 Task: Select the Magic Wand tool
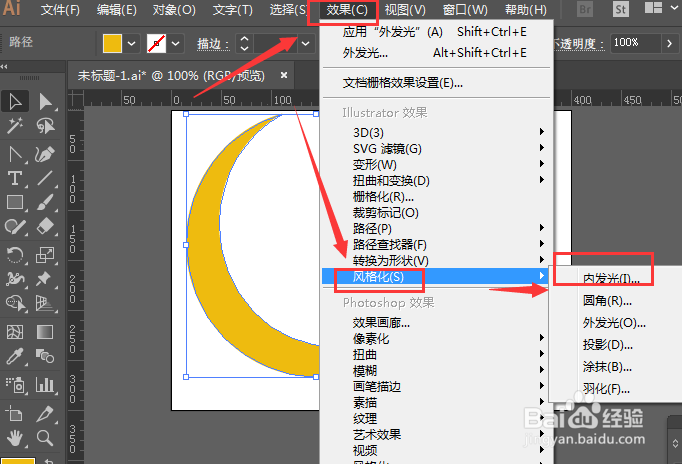click(x=15, y=126)
